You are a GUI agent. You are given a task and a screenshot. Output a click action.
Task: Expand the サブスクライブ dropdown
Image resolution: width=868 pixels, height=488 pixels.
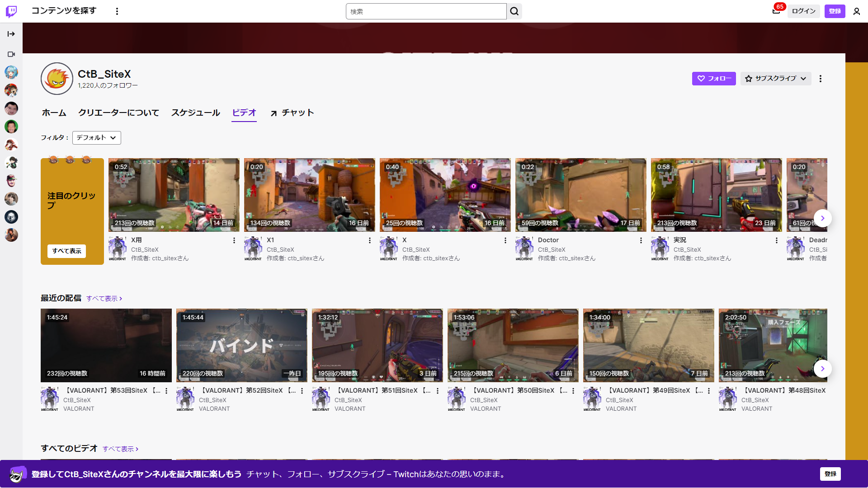pos(776,79)
